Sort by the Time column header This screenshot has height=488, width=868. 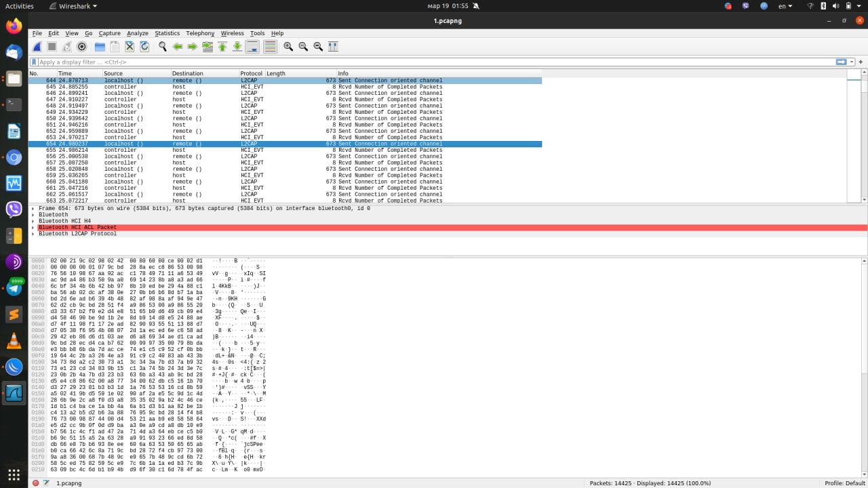point(79,73)
